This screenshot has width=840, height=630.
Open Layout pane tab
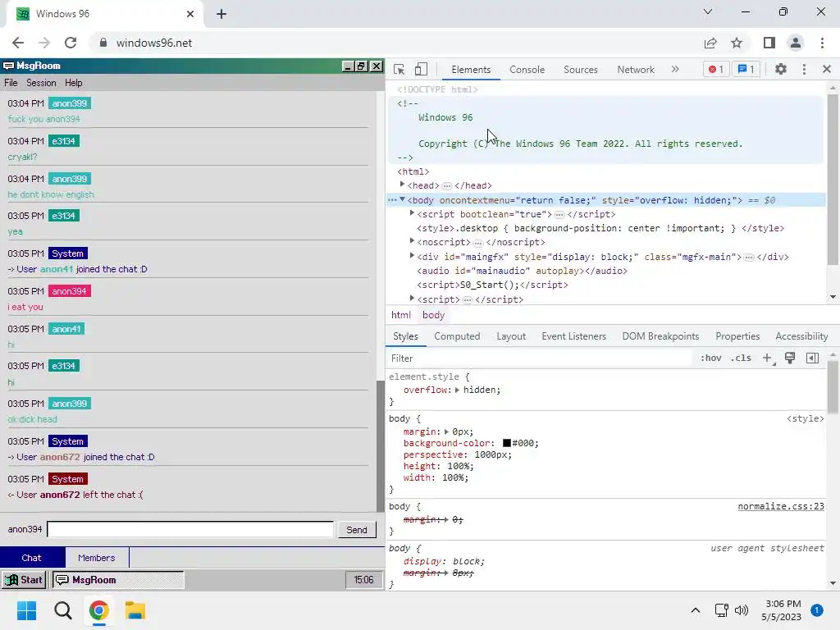(x=511, y=336)
